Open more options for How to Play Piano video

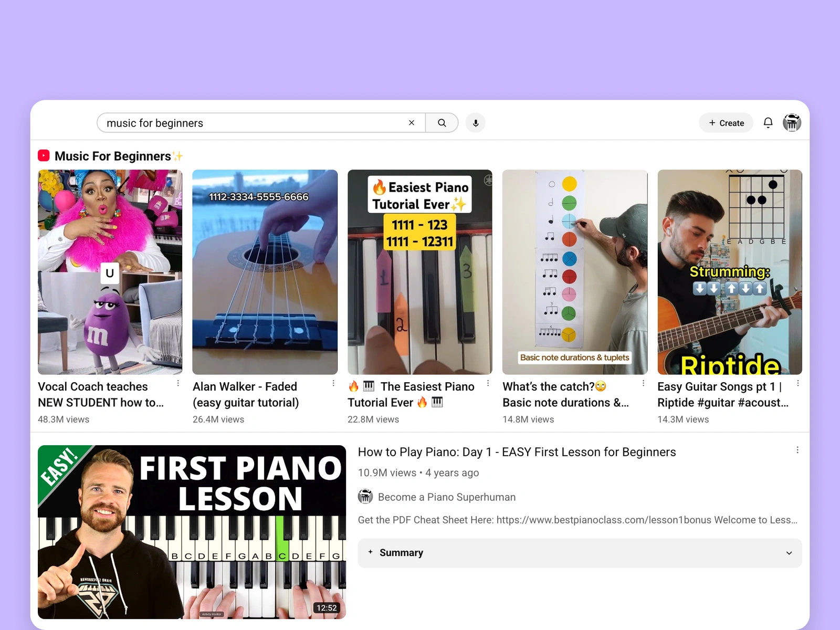click(797, 450)
